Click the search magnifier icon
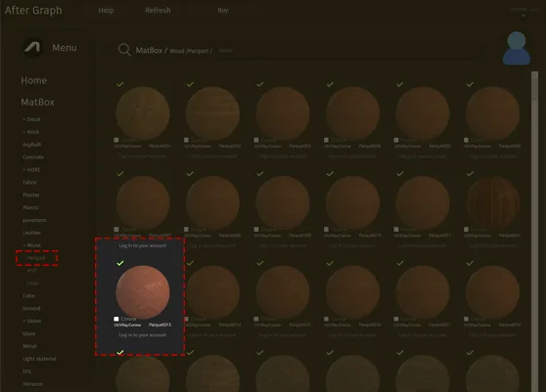Viewport: 546px width, 392px height. 124,50
